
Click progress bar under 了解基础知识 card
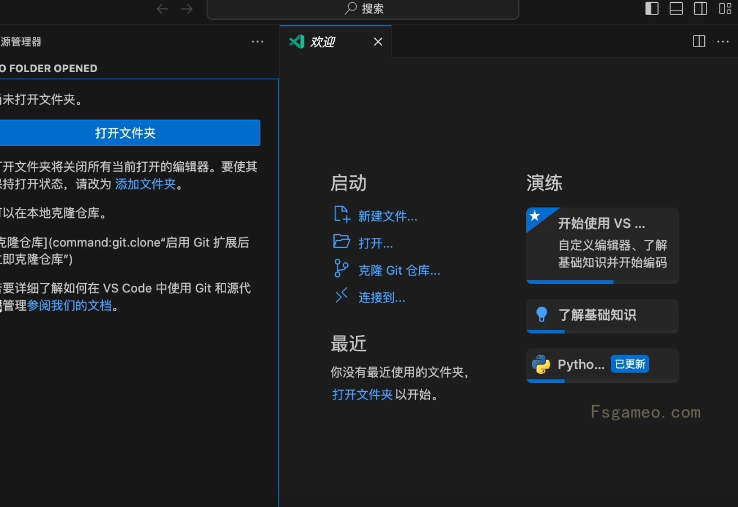tap(602, 331)
